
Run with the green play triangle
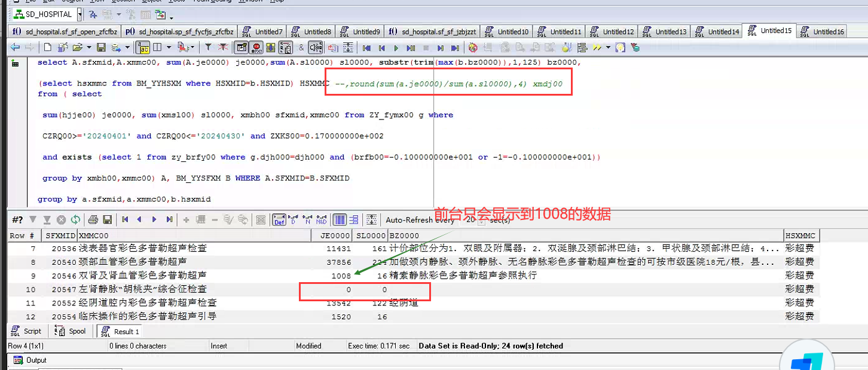click(x=396, y=47)
